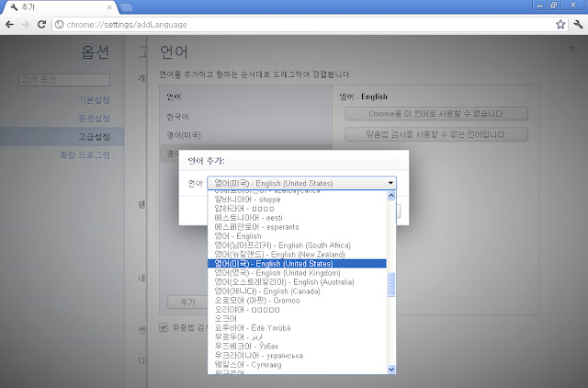
Task: Click the 추가 button under the language list
Action: pos(187,302)
